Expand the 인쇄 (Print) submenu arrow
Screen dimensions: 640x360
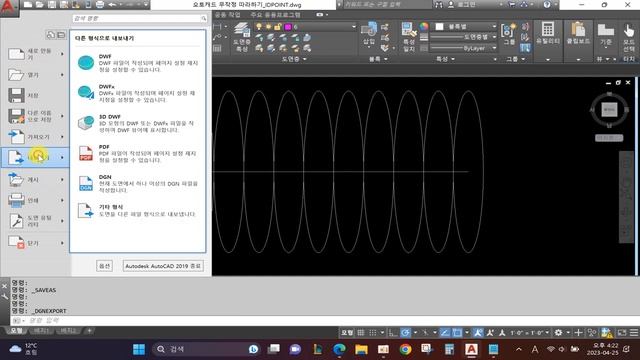click(62, 200)
